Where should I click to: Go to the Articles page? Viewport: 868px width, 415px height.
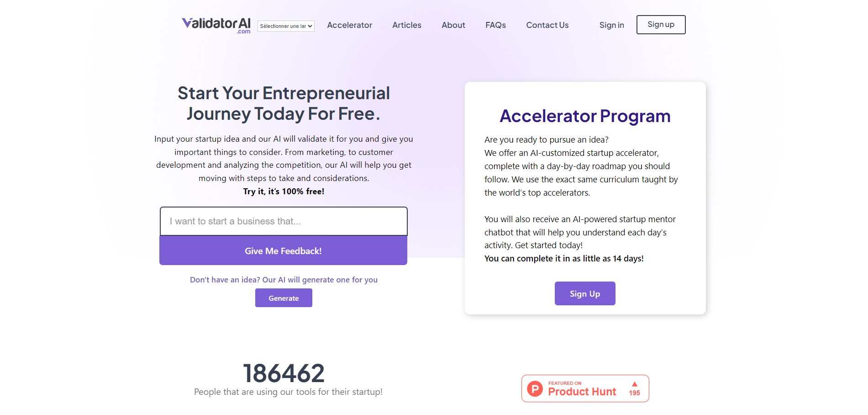point(407,25)
